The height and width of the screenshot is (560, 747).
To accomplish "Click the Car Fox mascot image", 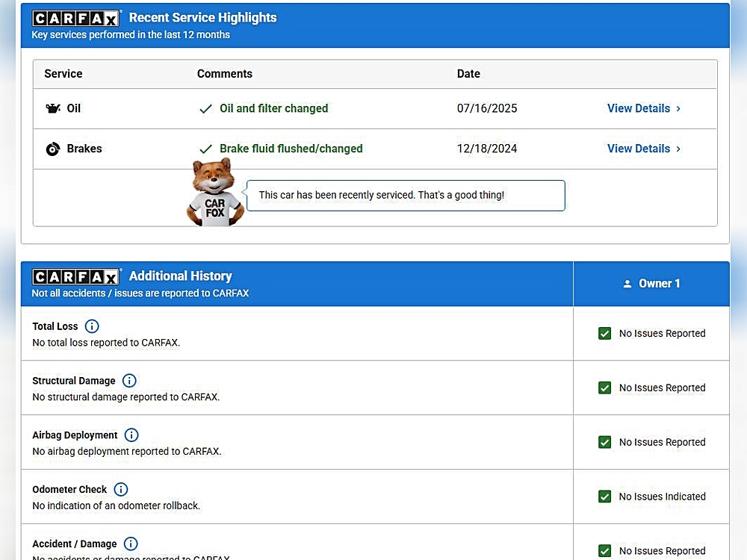I will [214, 193].
